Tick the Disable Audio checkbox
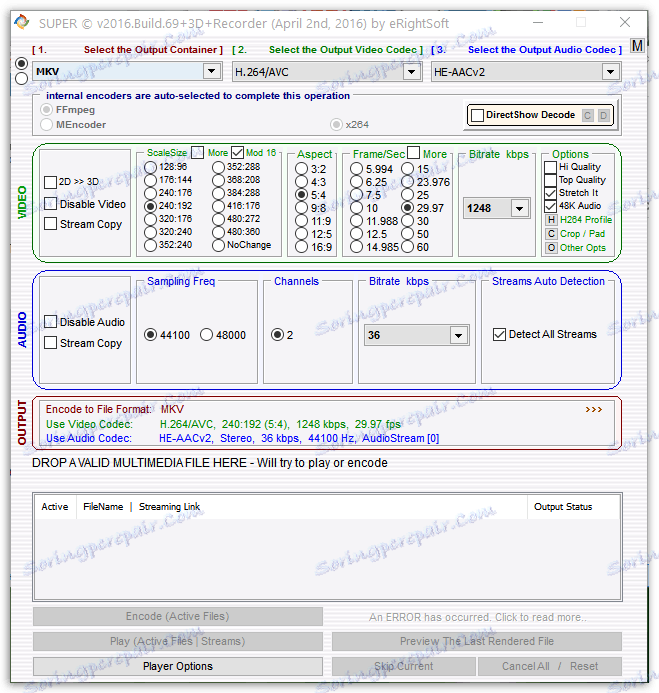 click(50, 322)
